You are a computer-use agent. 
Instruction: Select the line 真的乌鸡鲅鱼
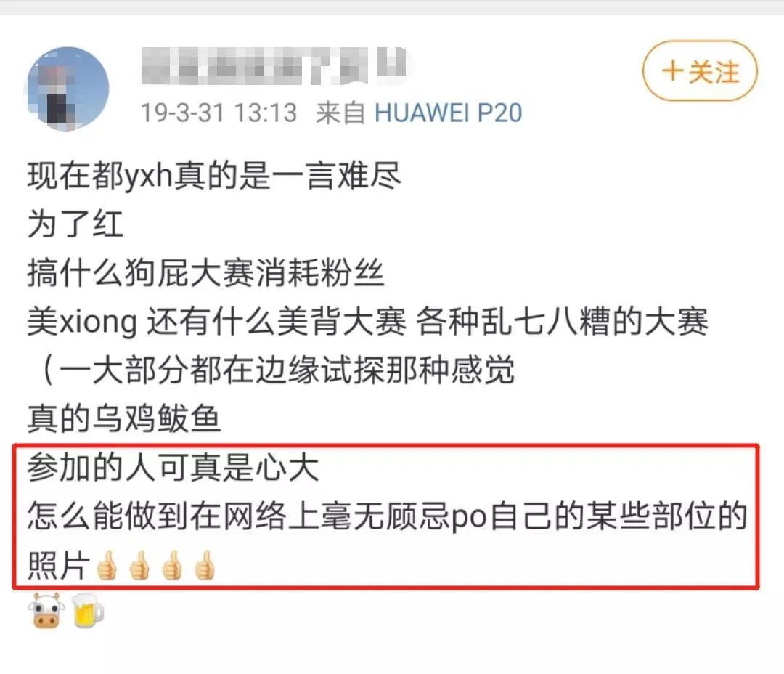pyautogui.click(x=124, y=418)
